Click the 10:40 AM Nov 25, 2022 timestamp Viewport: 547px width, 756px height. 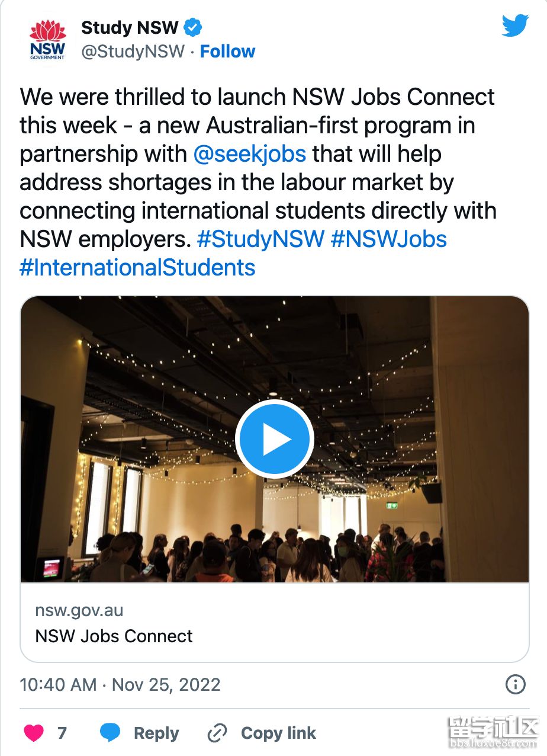(x=120, y=685)
